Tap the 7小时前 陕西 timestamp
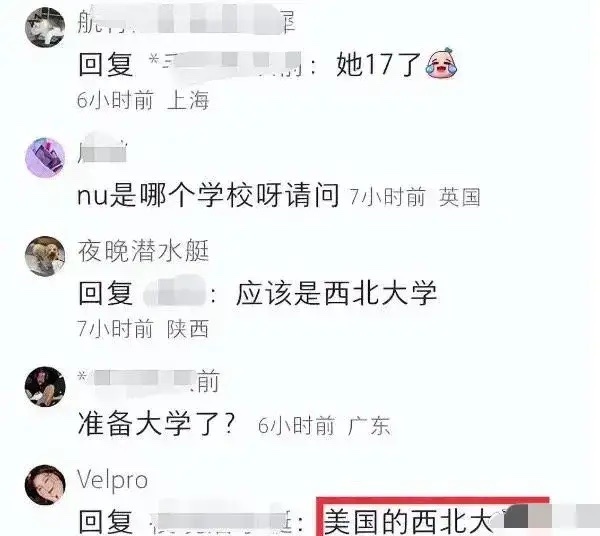The height and width of the screenshot is (536, 600). coord(143,329)
